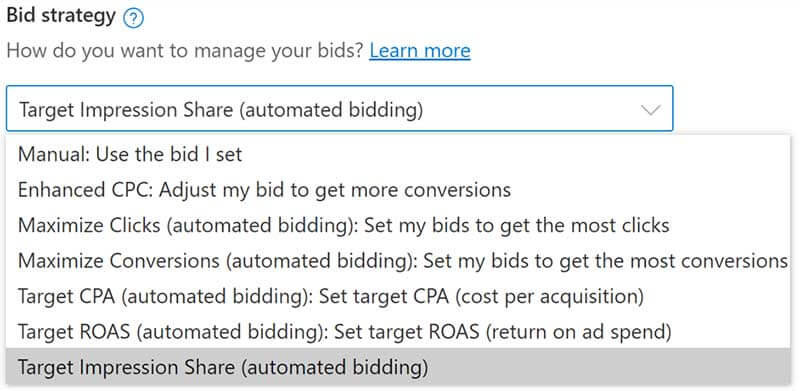Click the Target Impression Share combo box field
This screenshot has height=391, width=800.
[x=339, y=109]
